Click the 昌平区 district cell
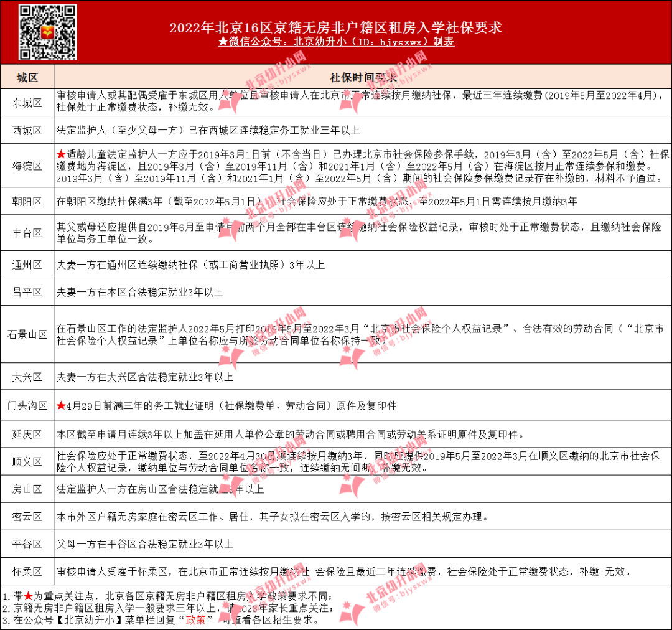Viewport: 672px width, 630px height. click(x=27, y=292)
